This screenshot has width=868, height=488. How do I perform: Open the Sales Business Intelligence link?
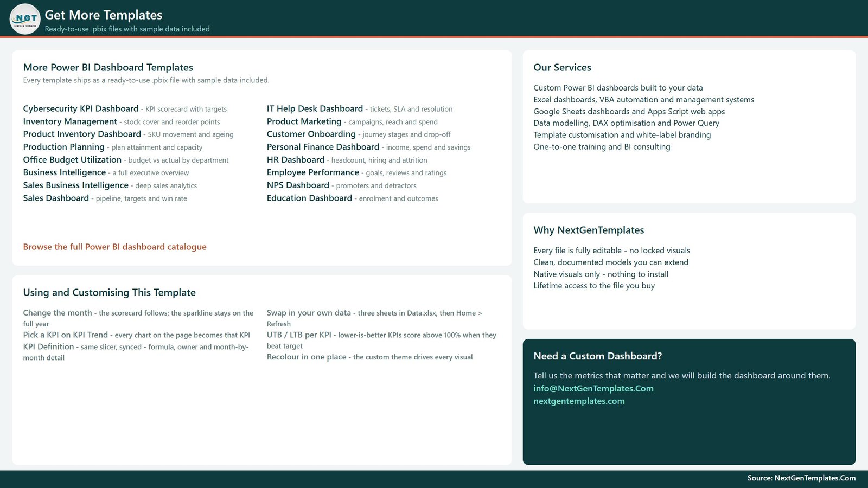click(x=75, y=185)
